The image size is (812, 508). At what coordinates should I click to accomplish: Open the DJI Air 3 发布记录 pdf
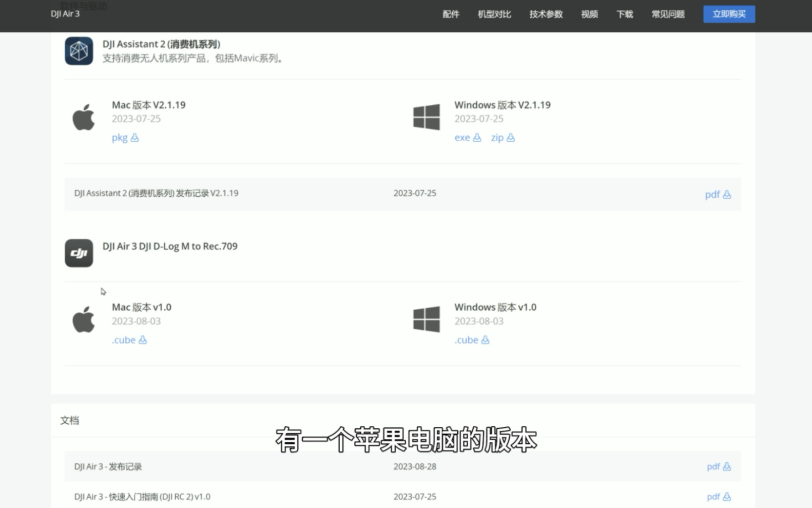[719, 466]
